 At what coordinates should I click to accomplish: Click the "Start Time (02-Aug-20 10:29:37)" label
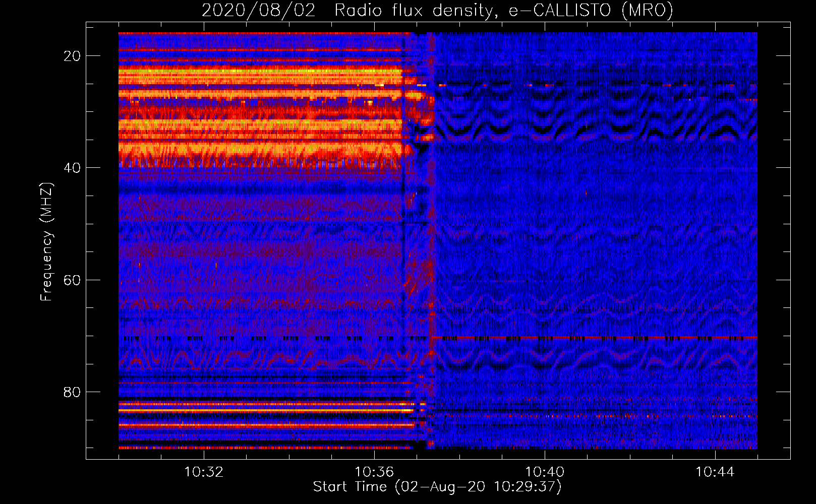[x=437, y=487]
